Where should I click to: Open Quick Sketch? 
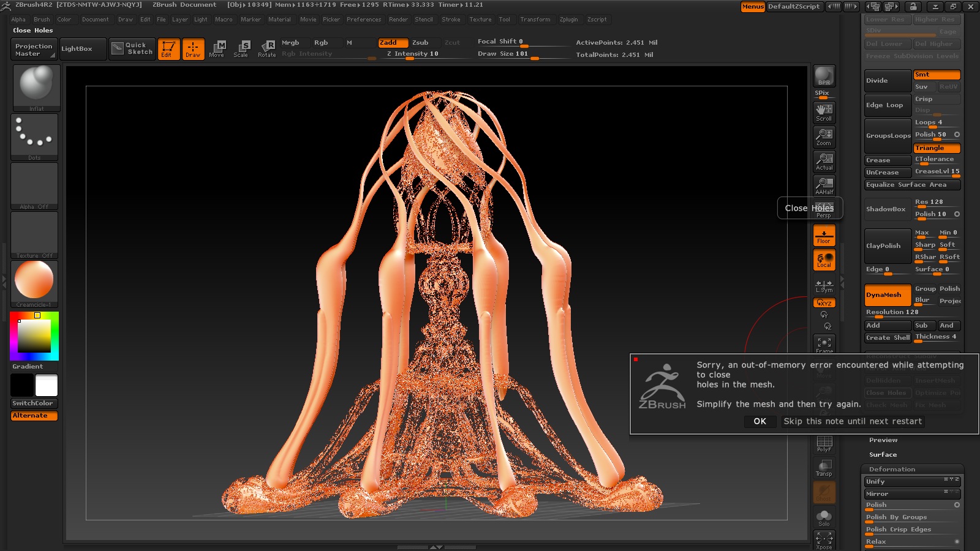click(x=132, y=49)
